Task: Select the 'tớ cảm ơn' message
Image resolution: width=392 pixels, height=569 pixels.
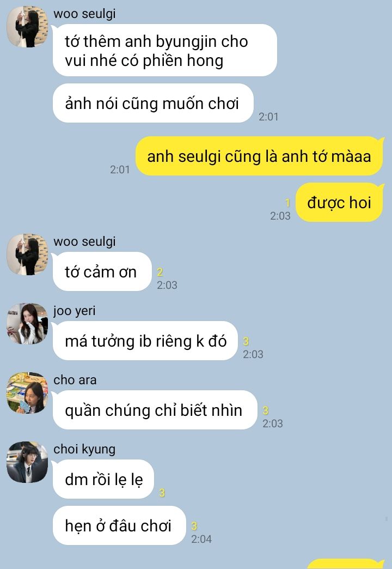Action: 102,272
